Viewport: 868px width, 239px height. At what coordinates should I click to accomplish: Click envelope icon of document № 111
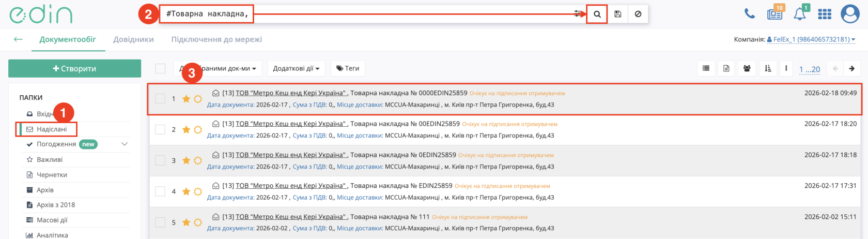216,217
